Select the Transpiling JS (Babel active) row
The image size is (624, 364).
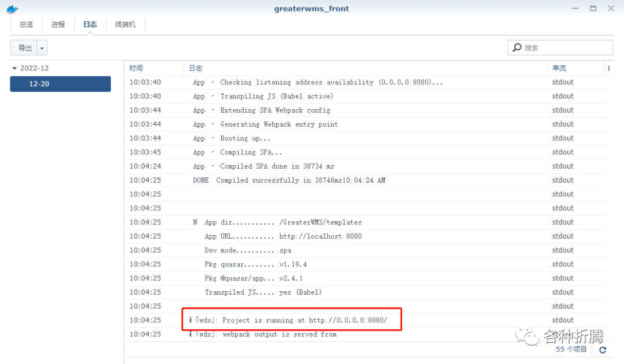(366, 96)
